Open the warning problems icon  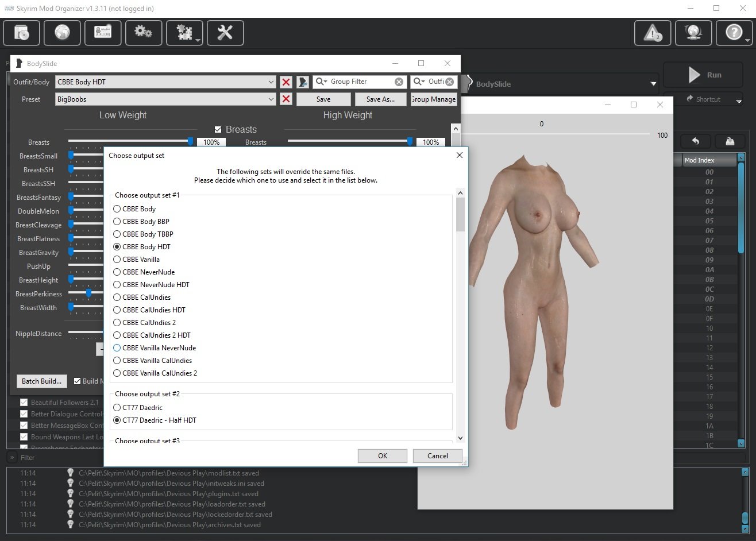(x=653, y=33)
